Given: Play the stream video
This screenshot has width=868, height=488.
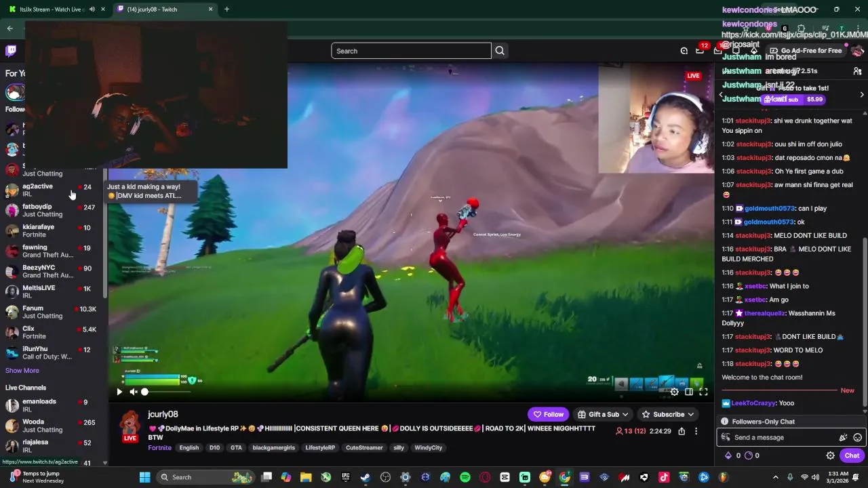Looking at the screenshot, I should tap(119, 392).
